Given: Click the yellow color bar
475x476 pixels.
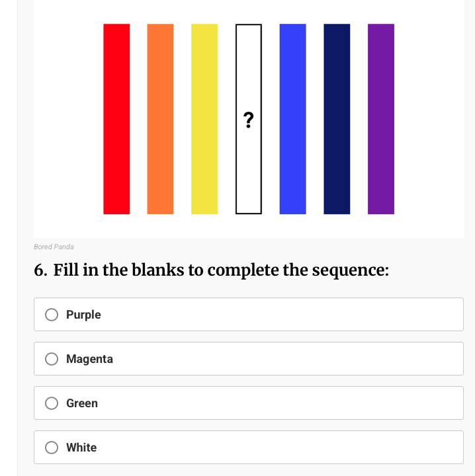Looking at the screenshot, I should tap(204, 119).
